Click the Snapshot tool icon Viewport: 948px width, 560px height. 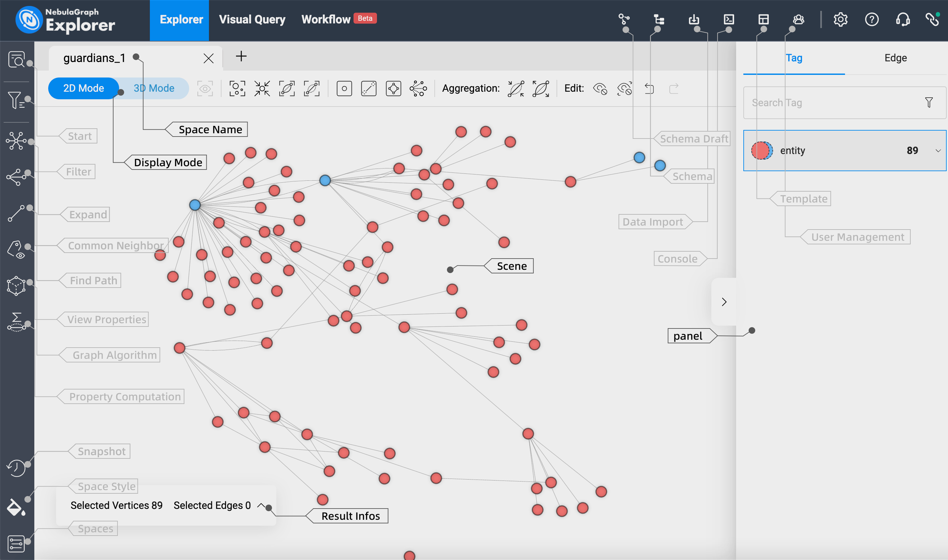click(x=17, y=467)
